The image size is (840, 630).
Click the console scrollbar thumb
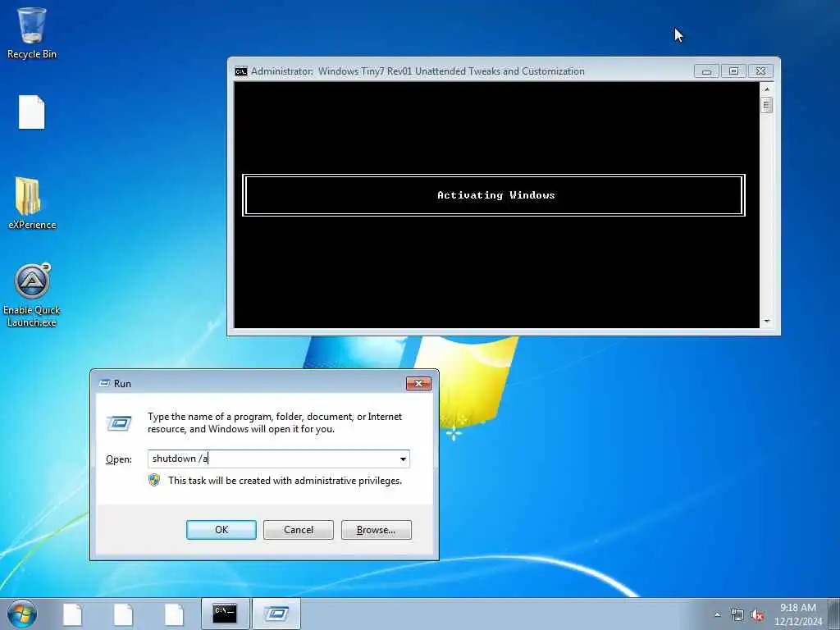(x=767, y=106)
